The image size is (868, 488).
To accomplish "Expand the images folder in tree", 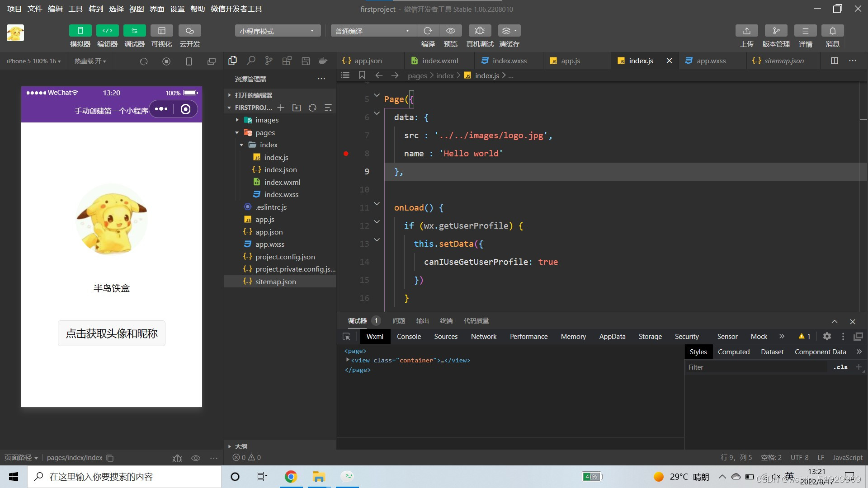I will pyautogui.click(x=267, y=120).
